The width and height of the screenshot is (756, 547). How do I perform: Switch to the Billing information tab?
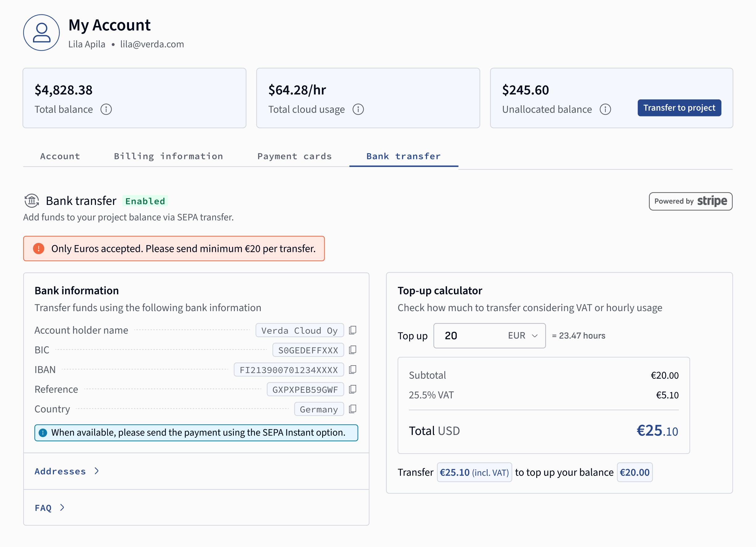click(x=168, y=156)
